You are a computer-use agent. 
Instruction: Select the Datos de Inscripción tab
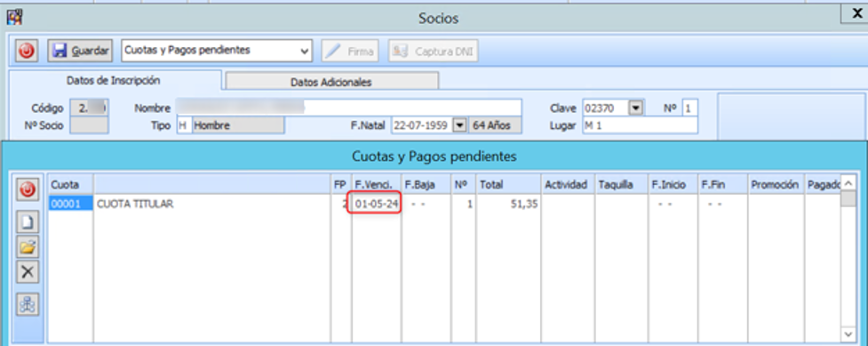click(114, 80)
